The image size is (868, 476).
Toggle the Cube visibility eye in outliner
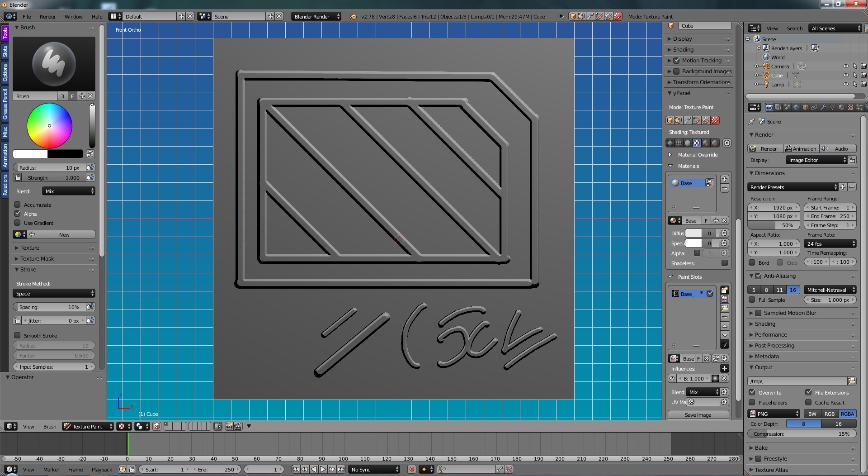(x=846, y=75)
